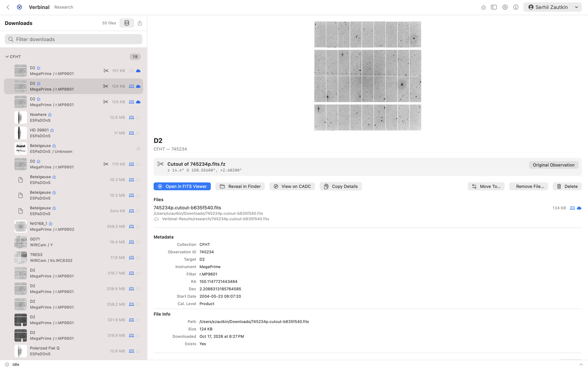The width and height of the screenshot is (588, 368).
Task: Select the D2 row sized 321.9 MB
Action: (73, 320)
